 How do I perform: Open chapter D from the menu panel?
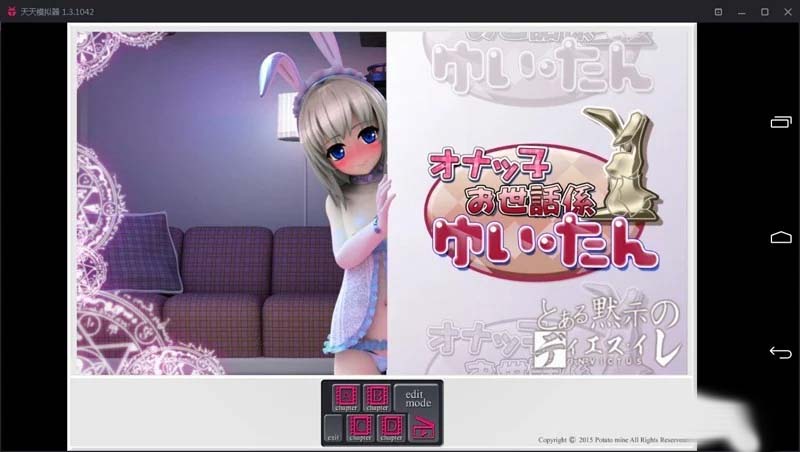pos(391,428)
